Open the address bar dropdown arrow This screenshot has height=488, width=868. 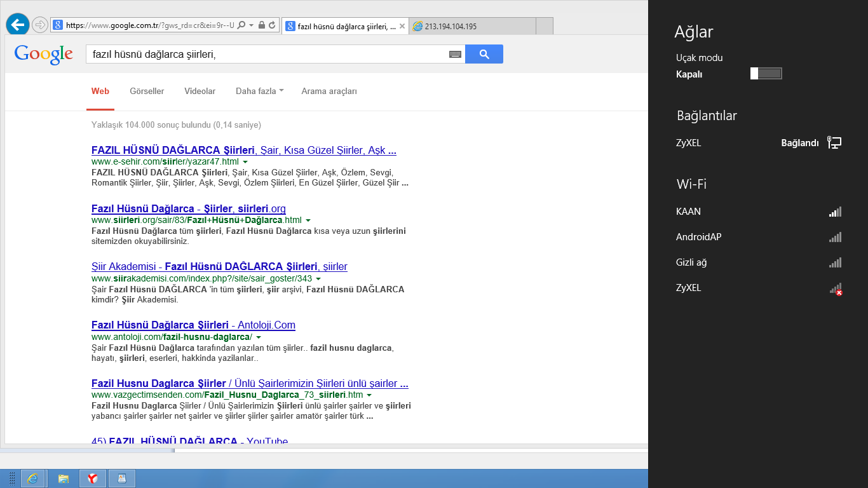coord(252,25)
